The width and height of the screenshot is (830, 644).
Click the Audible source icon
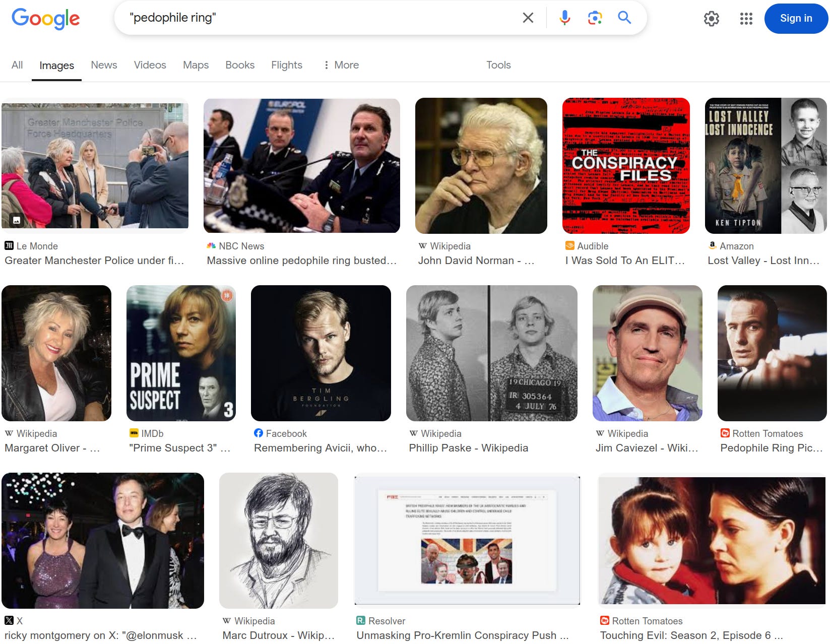pos(569,246)
